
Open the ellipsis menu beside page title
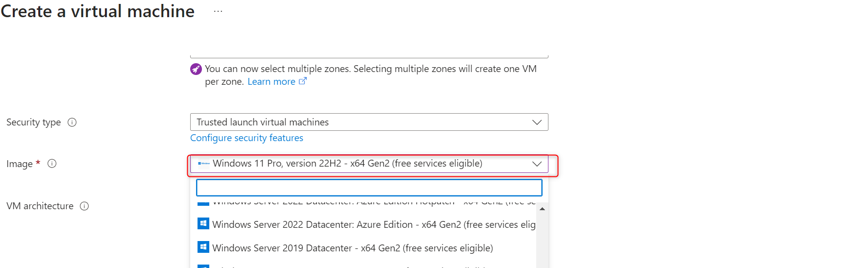pyautogui.click(x=218, y=11)
